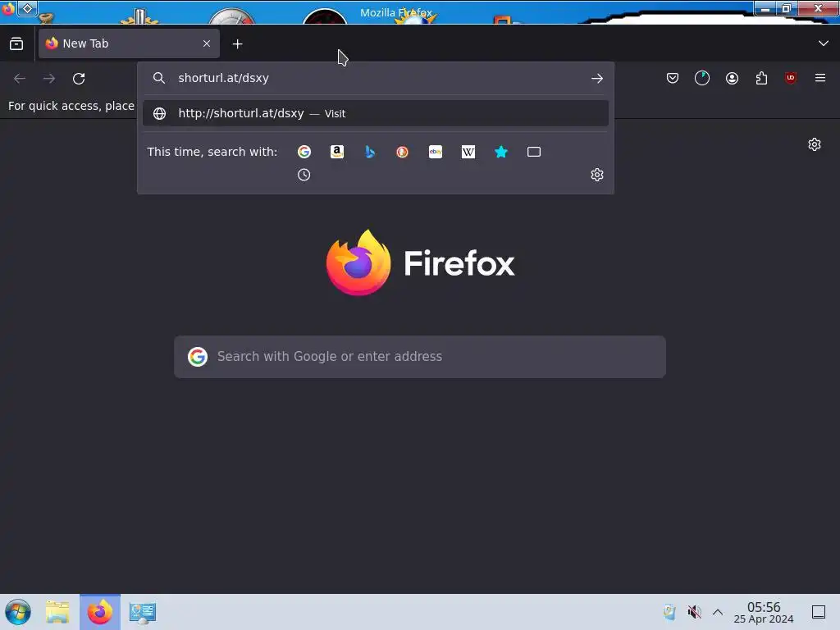This screenshot has width=840, height=630.
Task: Unmute the volume tray icon
Action: pyautogui.click(x=694, y=612)
